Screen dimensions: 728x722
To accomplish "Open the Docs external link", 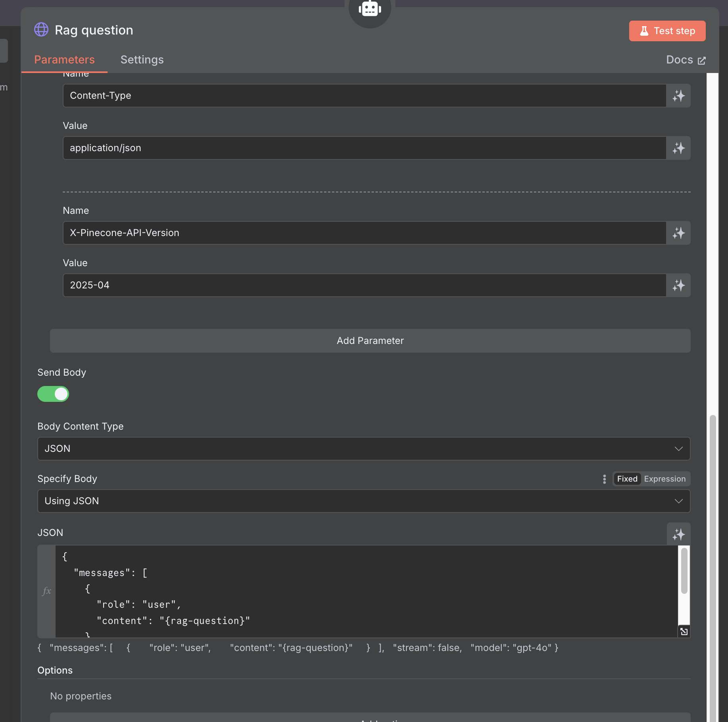I will coord(686,60).
